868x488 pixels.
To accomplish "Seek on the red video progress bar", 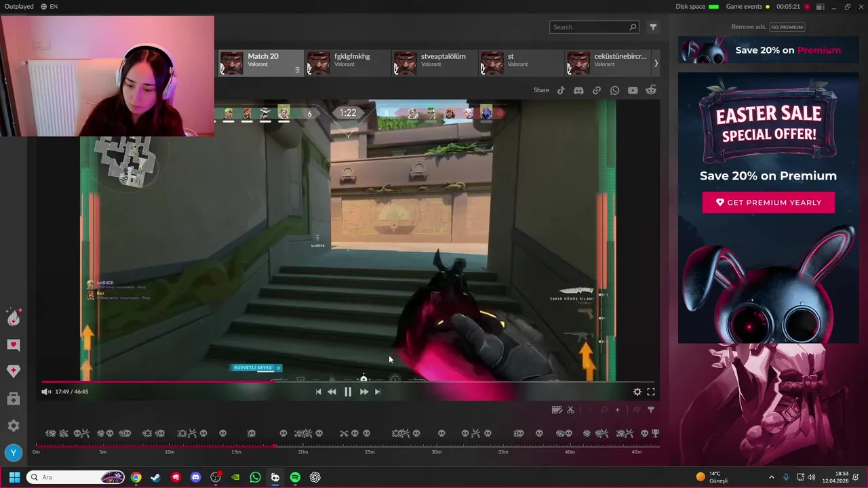I will 347,382.
